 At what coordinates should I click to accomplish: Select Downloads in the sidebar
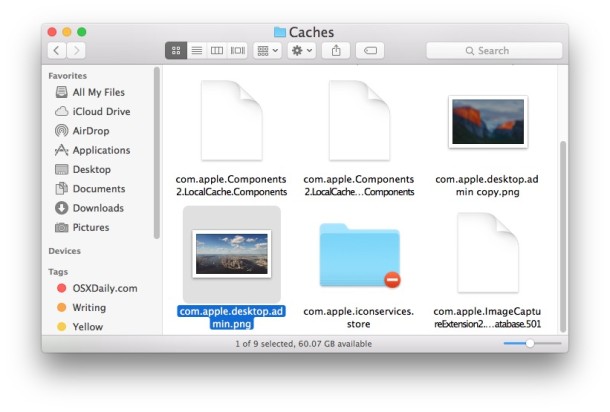tap(98, 208)
